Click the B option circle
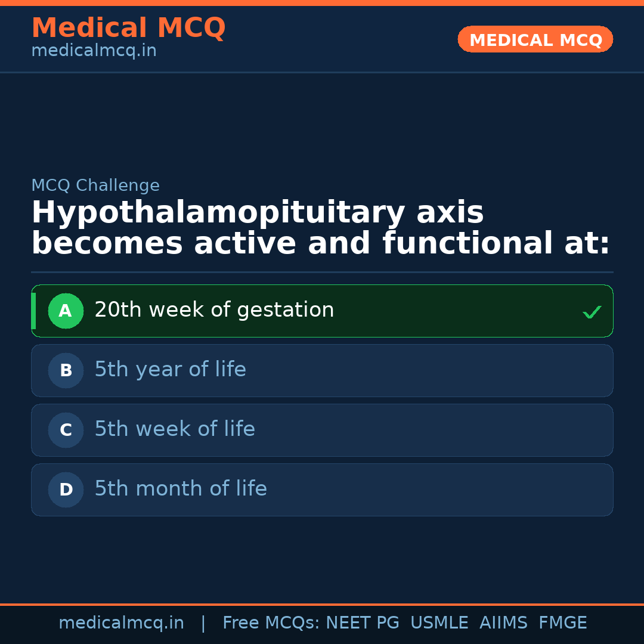Screen dimensions: 644x644 pos(66,370)
